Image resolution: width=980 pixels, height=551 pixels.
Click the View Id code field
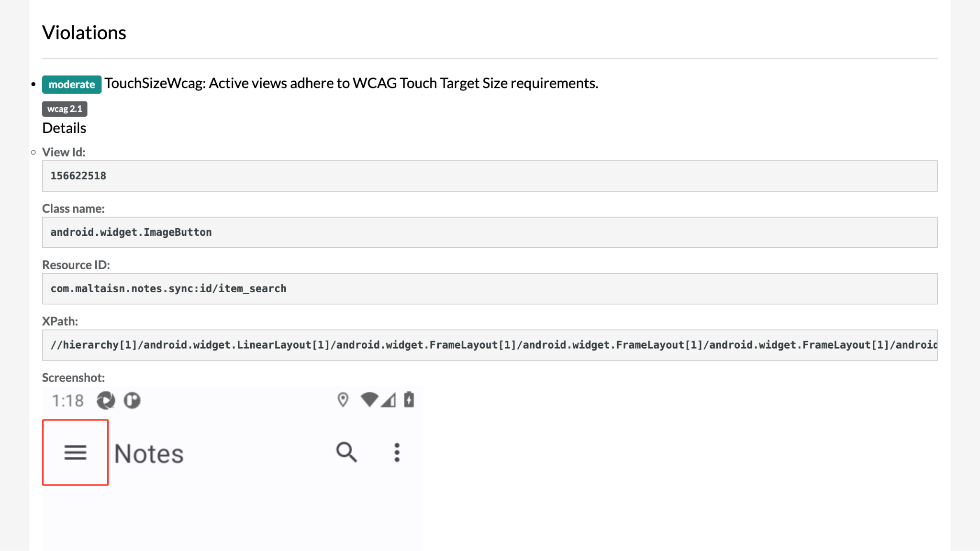pyautogui.click(x=489, y=176)
